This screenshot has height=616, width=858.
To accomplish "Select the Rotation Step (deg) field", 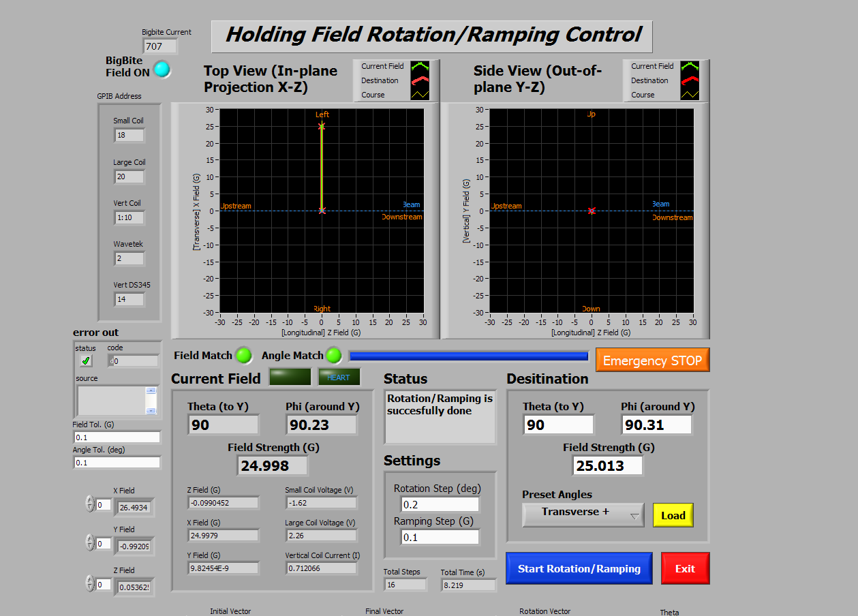I will pos(440,504).
